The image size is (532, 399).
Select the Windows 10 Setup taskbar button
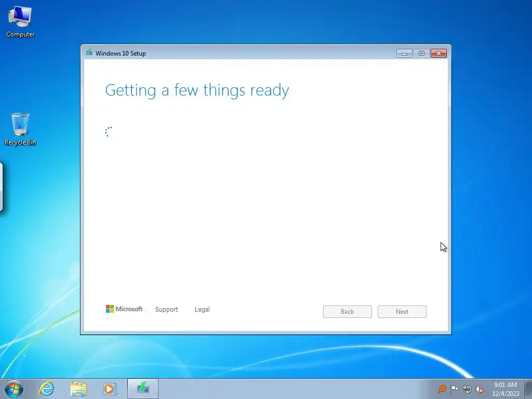click(143, 389)
